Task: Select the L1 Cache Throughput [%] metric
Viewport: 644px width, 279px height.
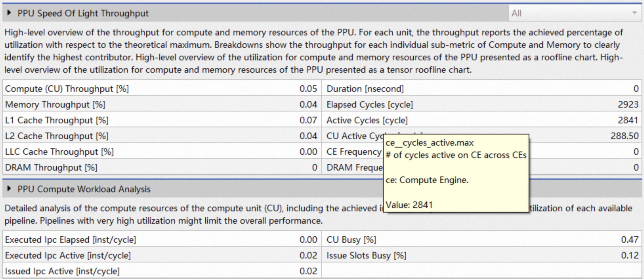Action: (57, 120)
